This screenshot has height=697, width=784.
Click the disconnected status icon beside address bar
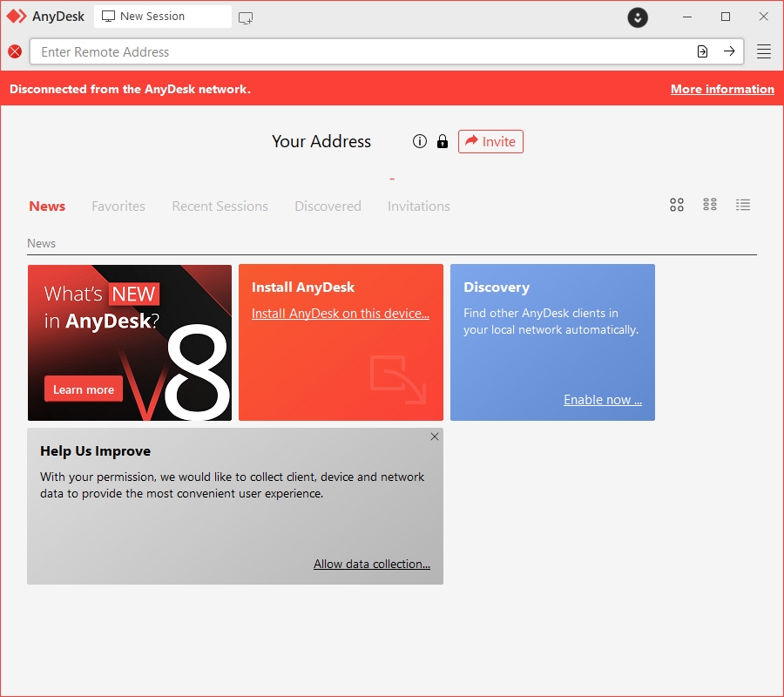click(x=15, y=51)
